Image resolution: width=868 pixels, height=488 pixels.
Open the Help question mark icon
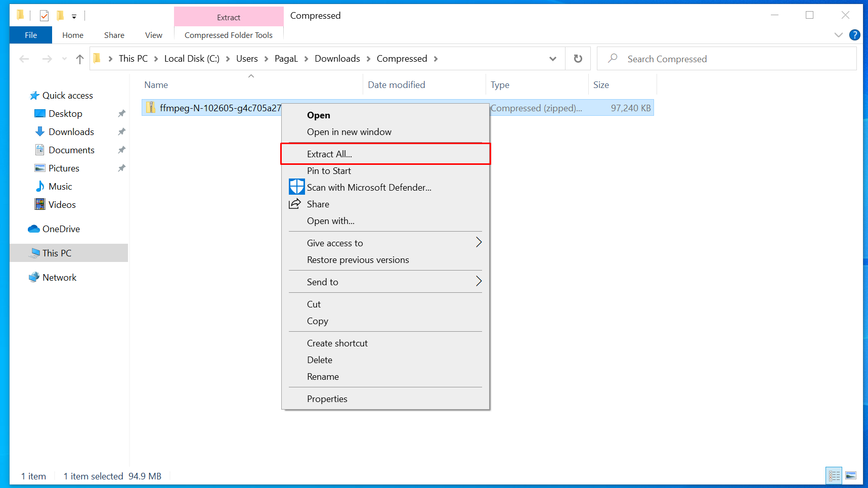point(854,35)
